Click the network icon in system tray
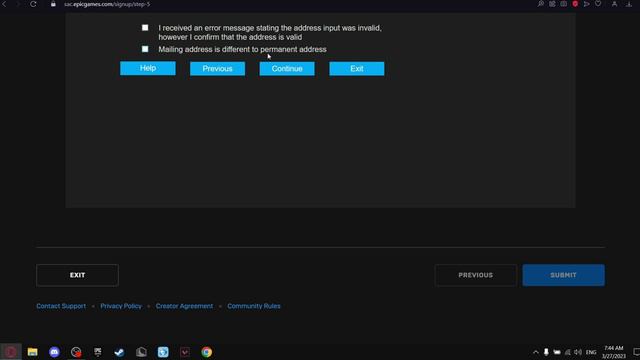The height and width of the screenshot is (360, 640). 567,352
